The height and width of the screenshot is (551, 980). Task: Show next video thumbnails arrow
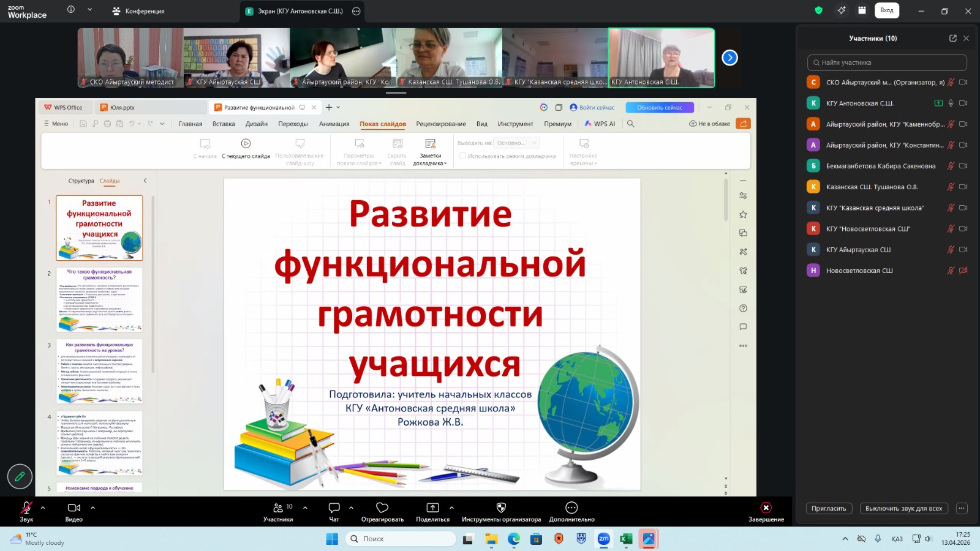(729, 58)
